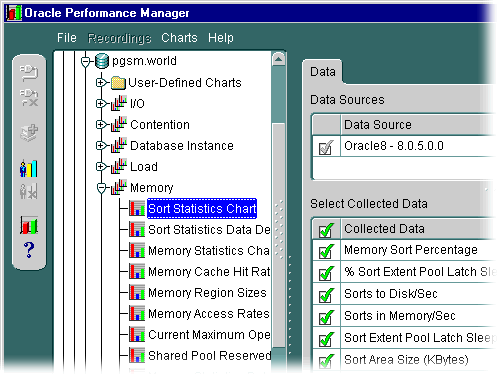Click the tree scrollbar up arrow
This screenshot has height=375, width=498.
coord(278,60)
